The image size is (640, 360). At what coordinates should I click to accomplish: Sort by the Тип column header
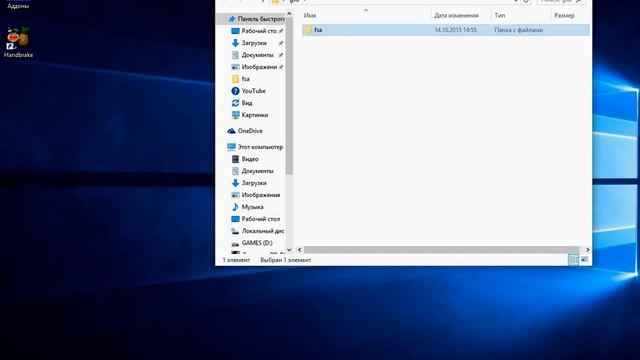pos(500,16)
